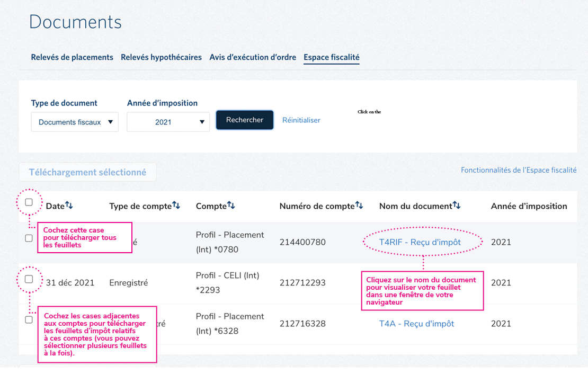Switch to Relevés de placements tab
Image resolution: width=588 pixels, height=392 pixels.
pyautogui.click(x=72, y=57)
